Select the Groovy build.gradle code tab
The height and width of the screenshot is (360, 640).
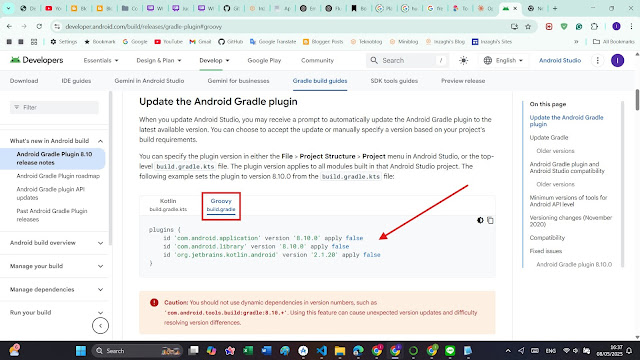(x=221, y=205)
